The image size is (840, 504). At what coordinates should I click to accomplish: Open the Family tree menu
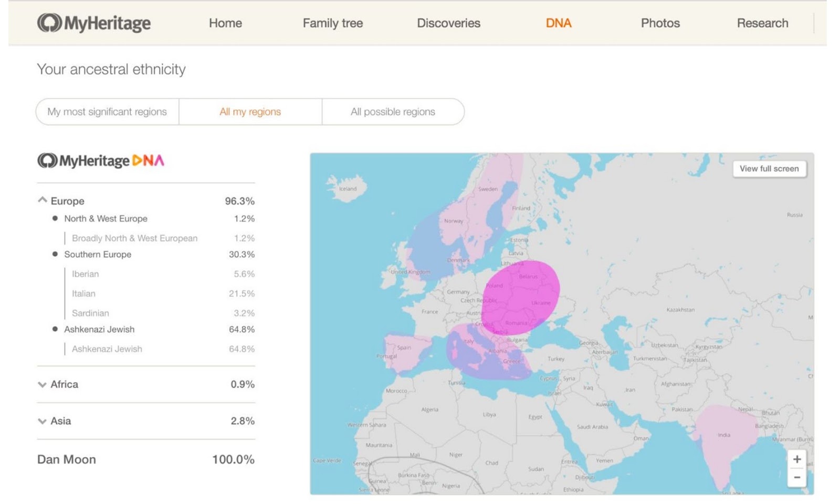coord(332,23)
